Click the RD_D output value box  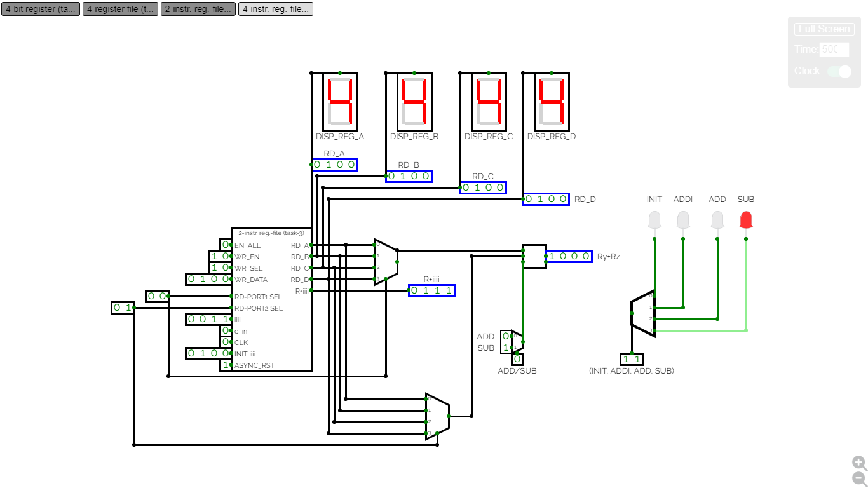coord(546,199)
